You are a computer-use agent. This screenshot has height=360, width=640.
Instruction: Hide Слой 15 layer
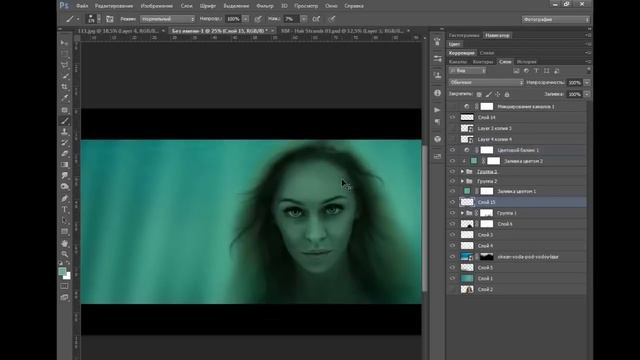[452, 202]
